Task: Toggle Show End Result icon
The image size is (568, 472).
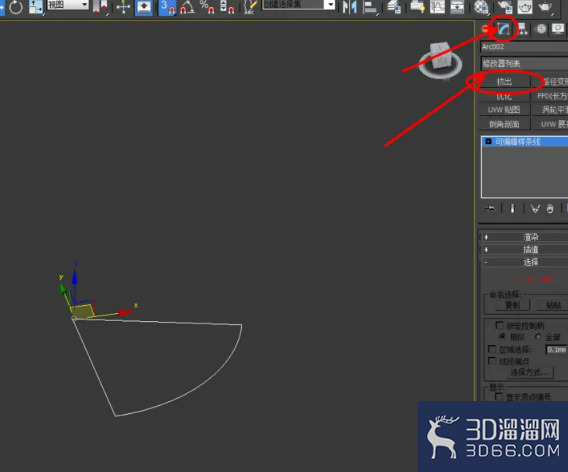Action: [513, 209]
